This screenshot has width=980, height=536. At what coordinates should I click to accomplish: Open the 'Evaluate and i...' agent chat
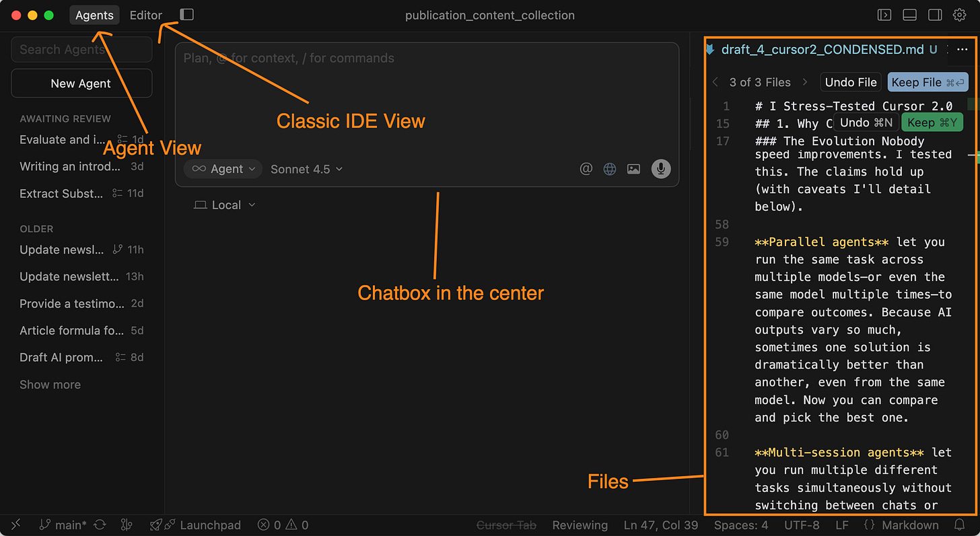pyautogui.click(x=81, y=139)
